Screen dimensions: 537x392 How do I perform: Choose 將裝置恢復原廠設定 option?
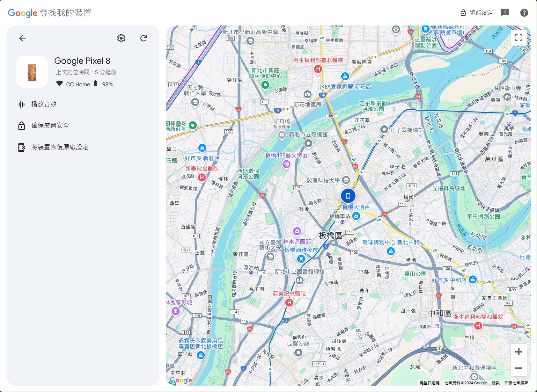click(53, 147)
